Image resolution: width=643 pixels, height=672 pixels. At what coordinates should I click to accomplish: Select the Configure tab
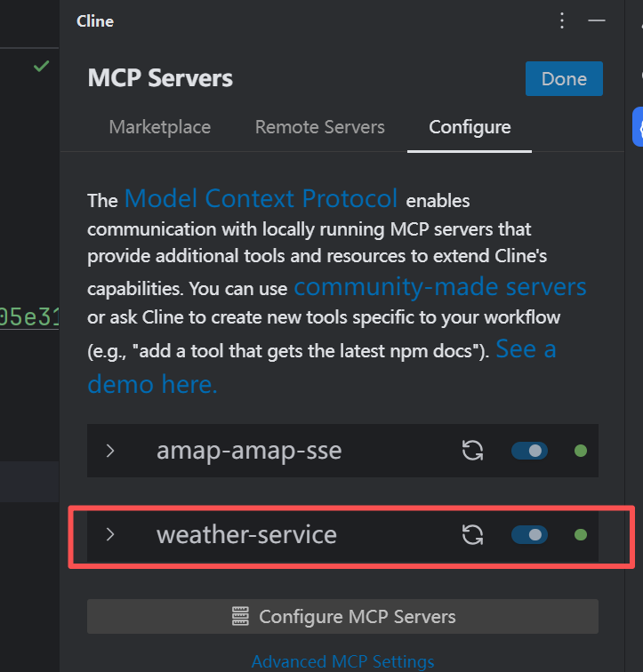click(470, 127)
